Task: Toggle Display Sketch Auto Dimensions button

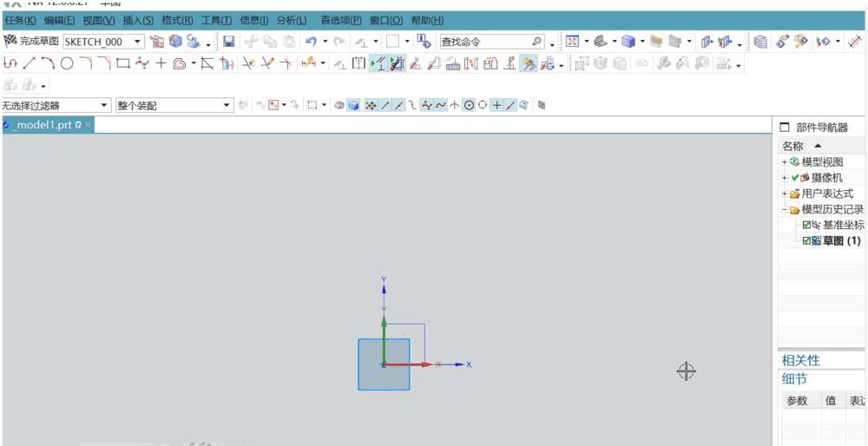Action: tap(397, 63)
